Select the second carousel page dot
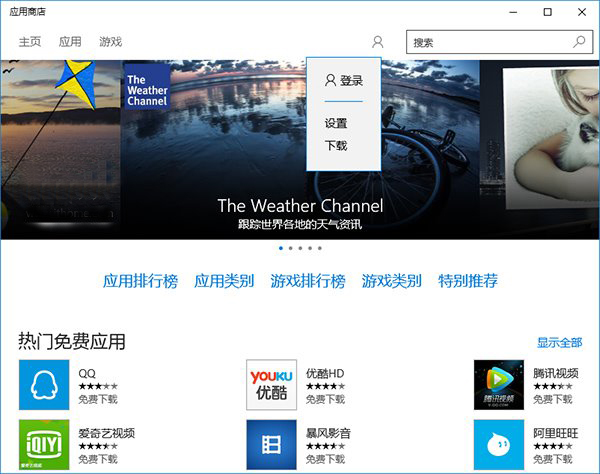Viewport: 600px width, 474px height. (x=290, y=248)
